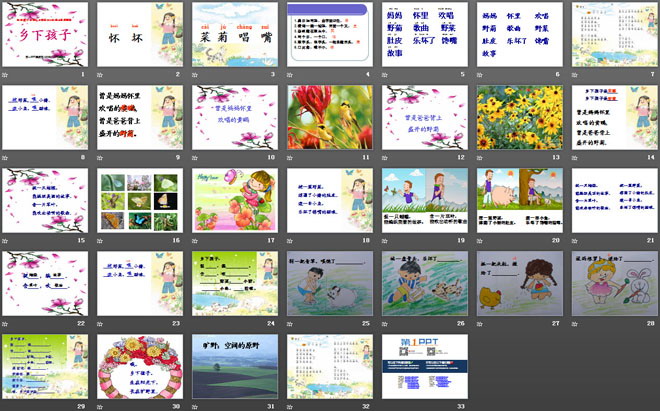This screenshot has height=411, width=660.
Task: Open slide 3 with "菜 菊 唱 嘴"
Action: click(235, 34)
